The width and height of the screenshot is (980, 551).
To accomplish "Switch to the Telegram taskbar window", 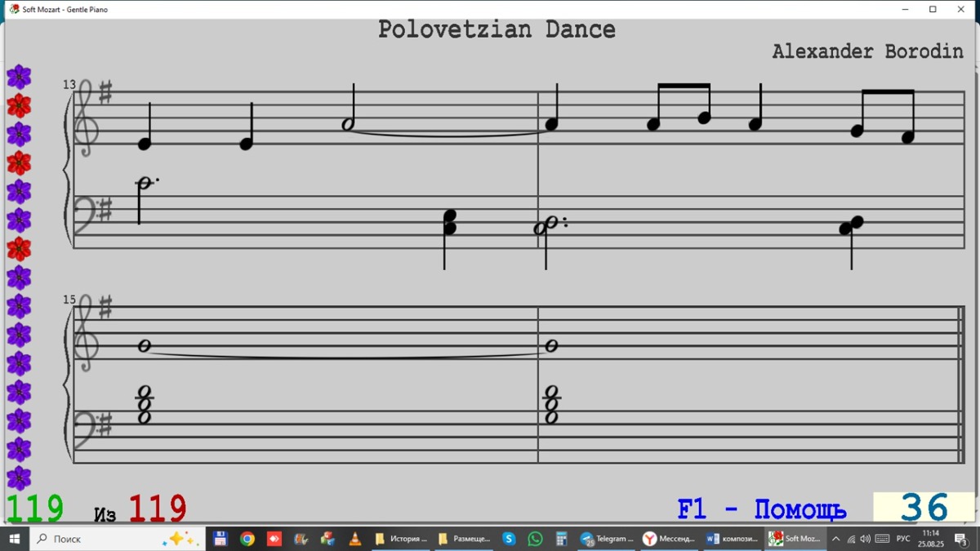I will 607,539.
